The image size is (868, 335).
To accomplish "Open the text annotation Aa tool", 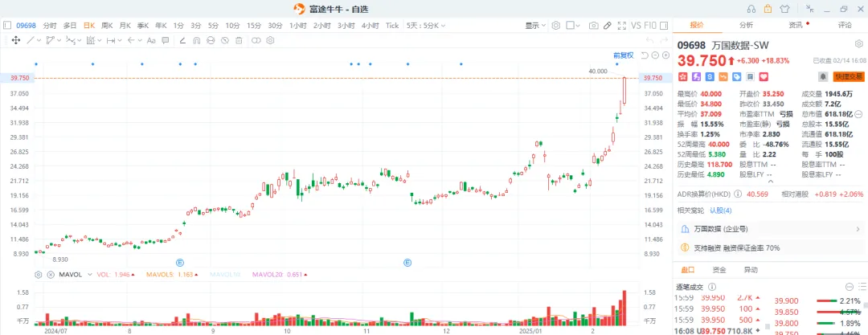I will 150,40.
